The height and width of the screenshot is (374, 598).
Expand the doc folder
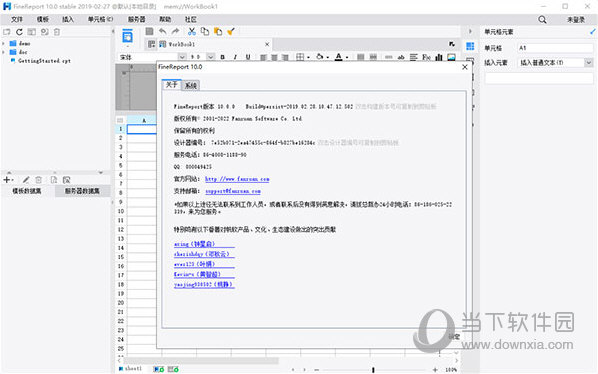(x=3, y=52)
